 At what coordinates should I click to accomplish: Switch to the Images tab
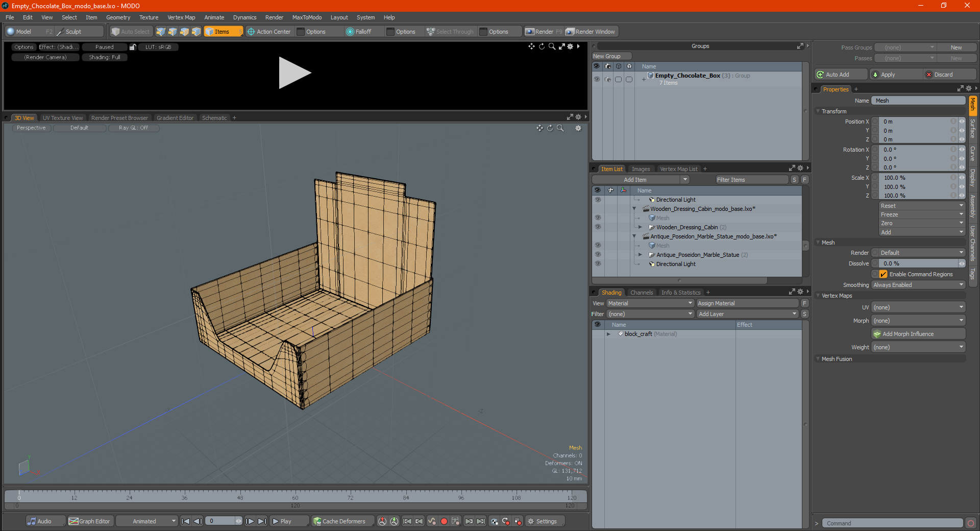pyautogui.click(x=641, y=169)
